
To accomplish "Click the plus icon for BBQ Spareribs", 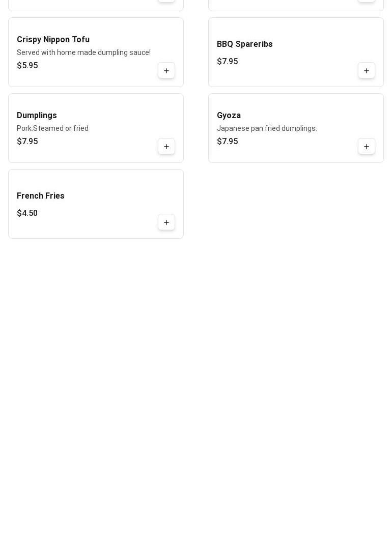I will (367, 71).
